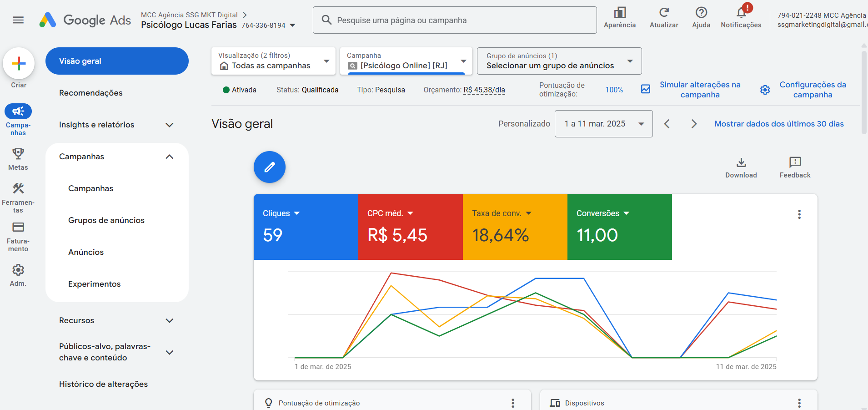The image size is (868, 410).
Task: Click the Atualizar refresh icon
Action: point(664,12)
